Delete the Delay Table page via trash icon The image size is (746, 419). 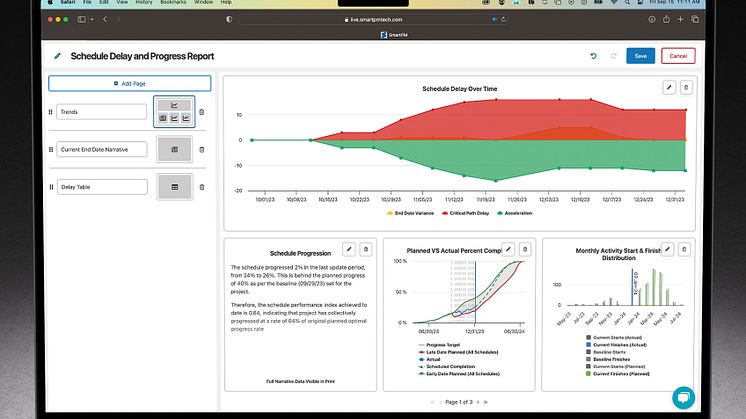(x=201, y=186)
